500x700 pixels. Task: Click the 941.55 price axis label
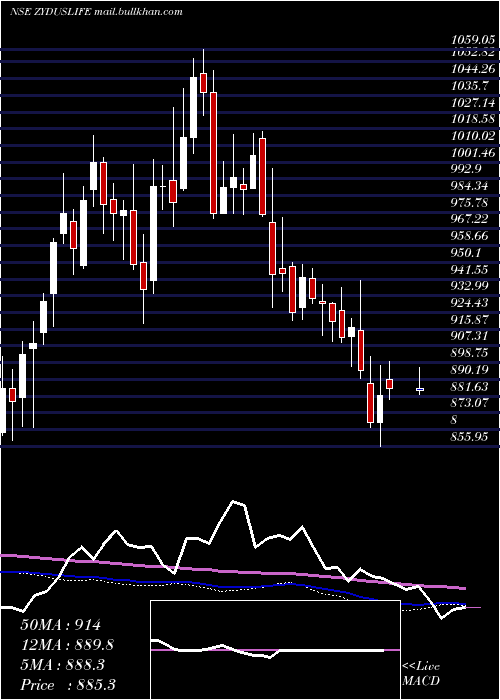[x=470, y=269]
